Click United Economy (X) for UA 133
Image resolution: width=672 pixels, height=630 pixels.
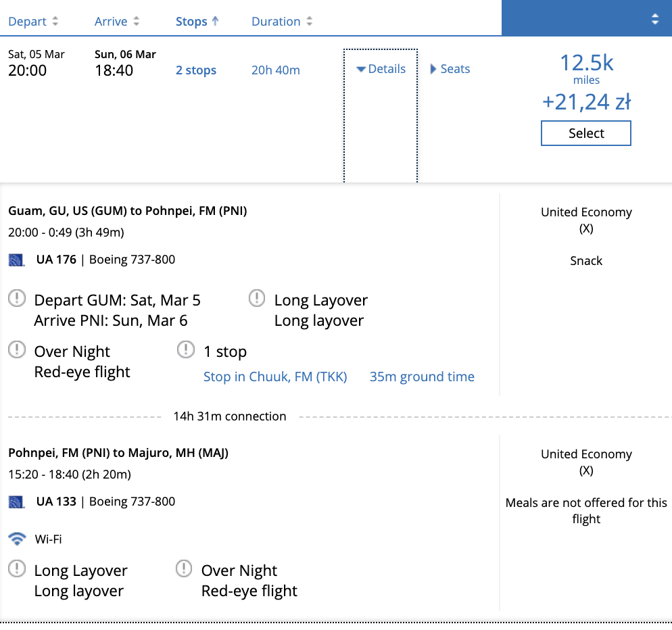[586, 462]
